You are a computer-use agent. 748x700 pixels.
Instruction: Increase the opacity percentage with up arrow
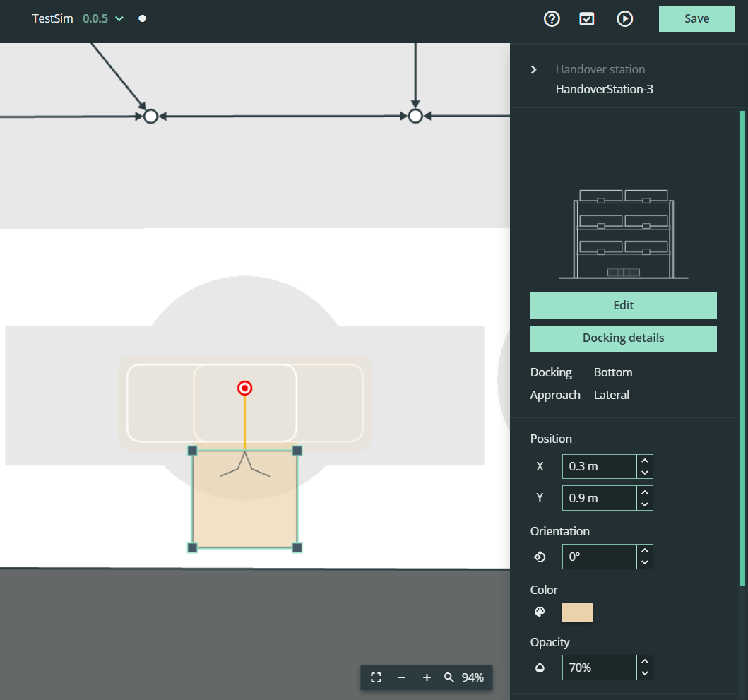(x=645, y=661)
